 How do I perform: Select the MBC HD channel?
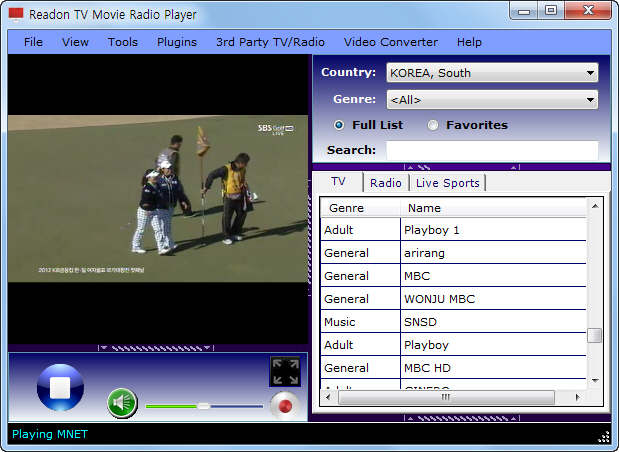point(454,368)
